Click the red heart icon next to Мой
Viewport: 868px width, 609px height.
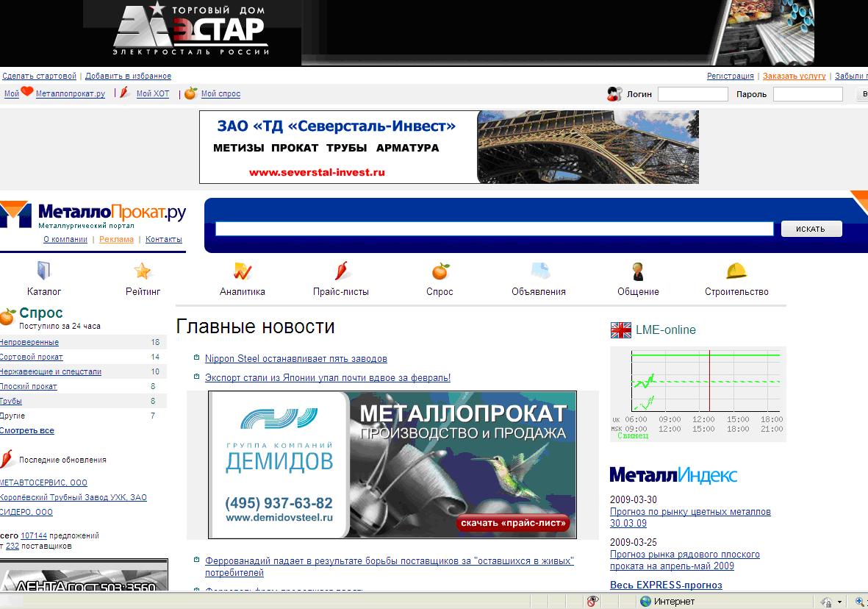point(27,91)
